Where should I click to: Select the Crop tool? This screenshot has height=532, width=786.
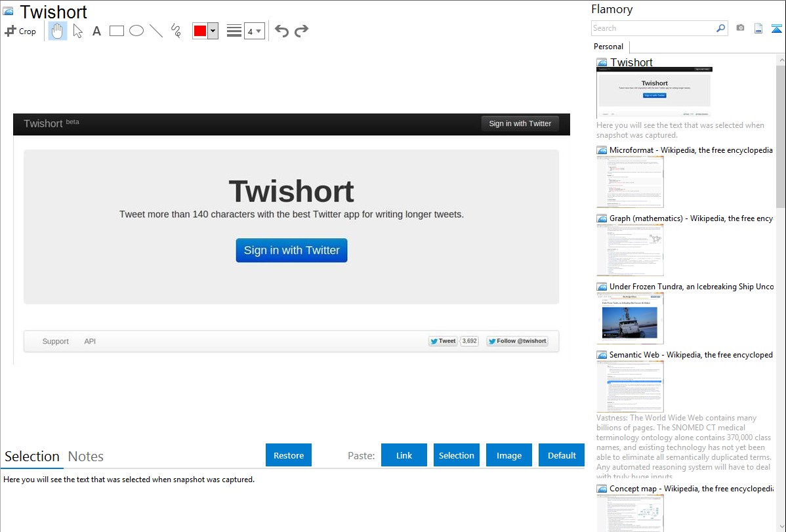pyautogui.click(x=20, y=31)
